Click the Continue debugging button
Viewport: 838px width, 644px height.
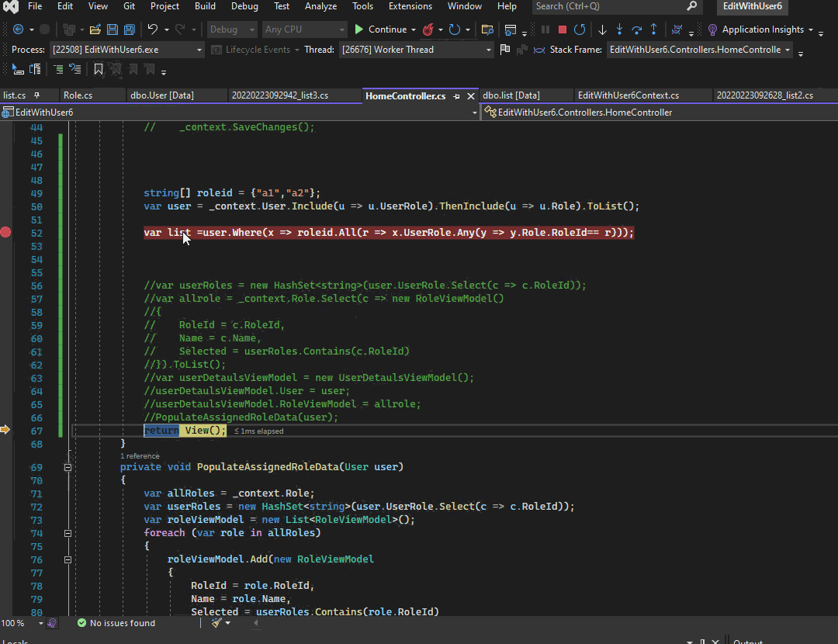(380, 29)
